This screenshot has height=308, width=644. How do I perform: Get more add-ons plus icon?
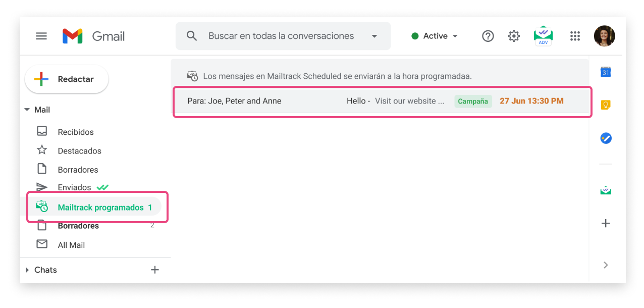pyautogui.click(x=606, y=223)
